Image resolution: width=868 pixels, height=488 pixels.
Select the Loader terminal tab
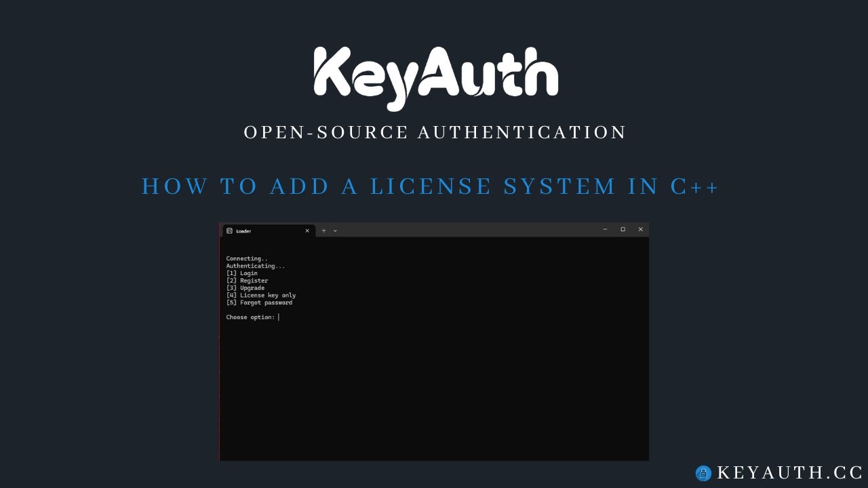pyautogui.click(x=269, y=230)
